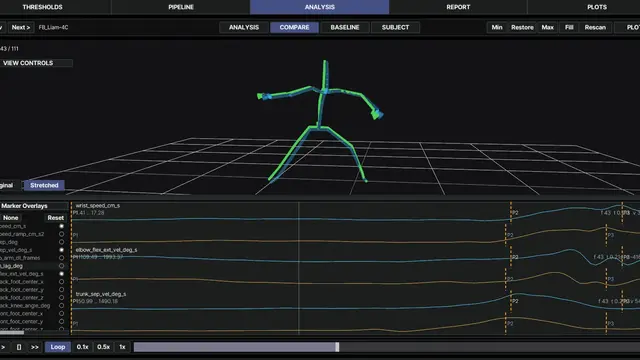The width and height of the screenshot is (640, 360).
Task: Set playback speed to 0.1x
Action: point(82,347)
